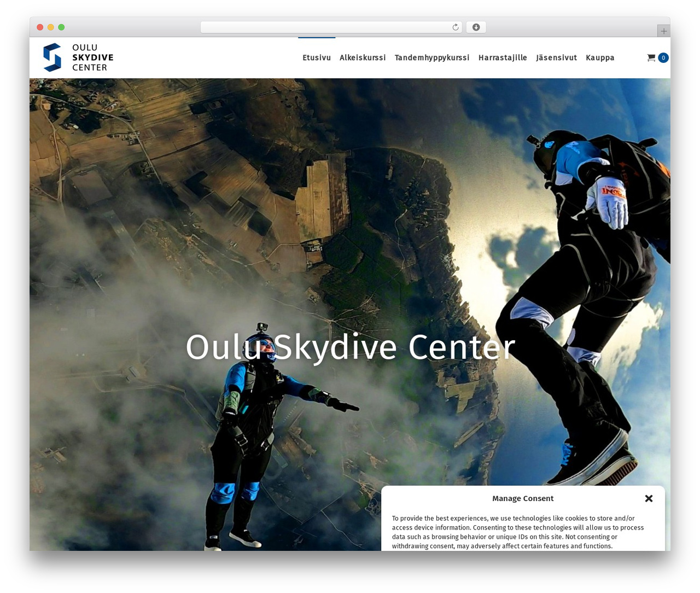Click the Oulu Skydive Center hero heading

coord(350,347)
